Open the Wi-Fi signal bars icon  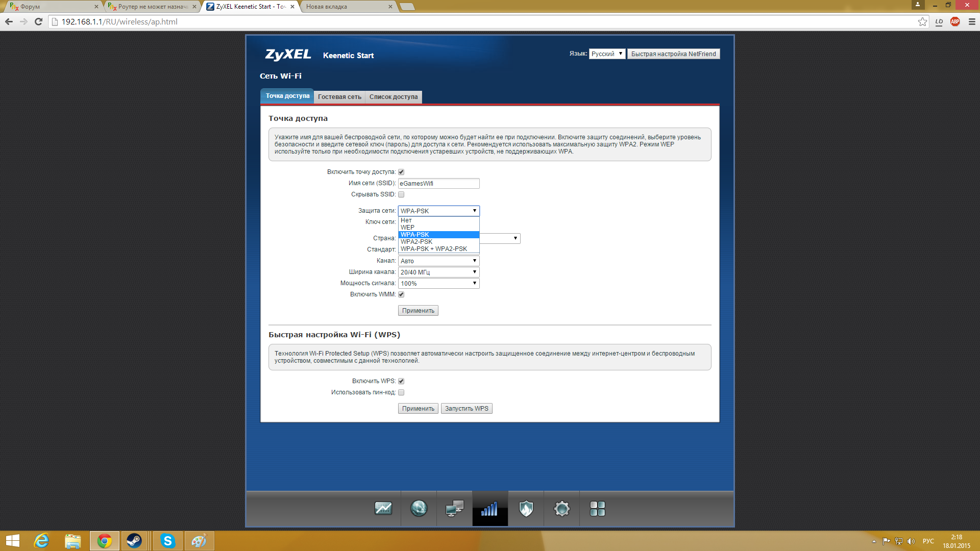(x=490, y=508)
